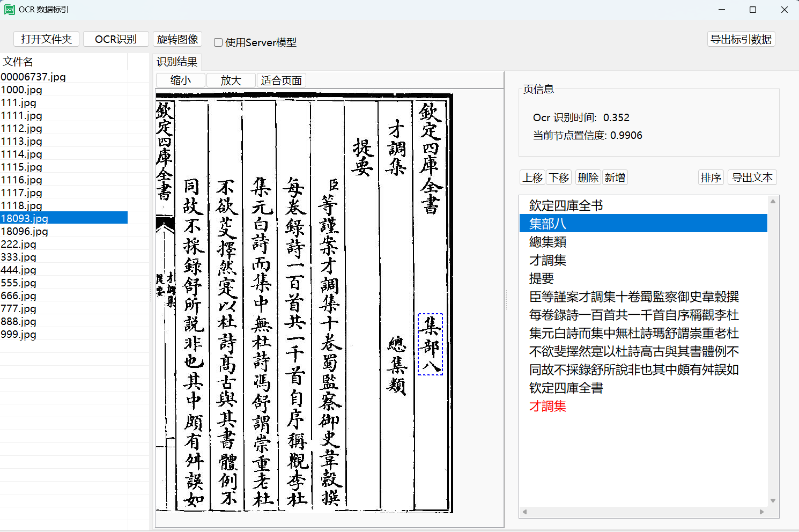This screenshot has width=799, height=532.
Task: Move selected text line down with 下移
Action: tap(559, 177)
